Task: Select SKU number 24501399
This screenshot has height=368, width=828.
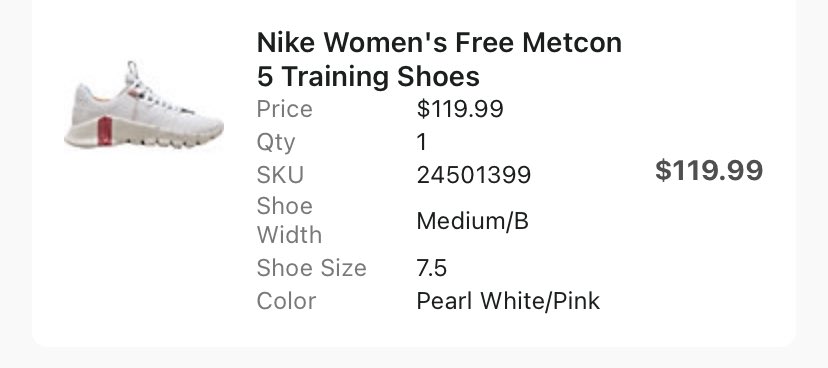Action: pos(474,175)
